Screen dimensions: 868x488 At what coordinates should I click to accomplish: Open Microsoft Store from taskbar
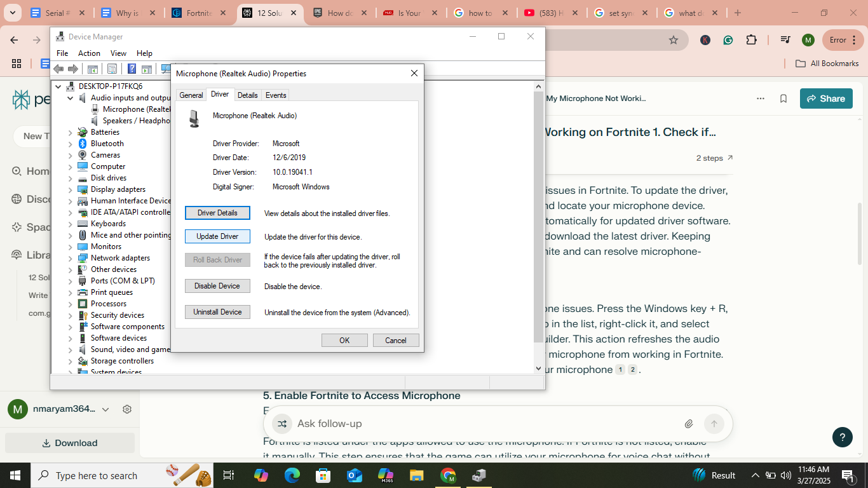pyautogui.click(x=323, y=475)
